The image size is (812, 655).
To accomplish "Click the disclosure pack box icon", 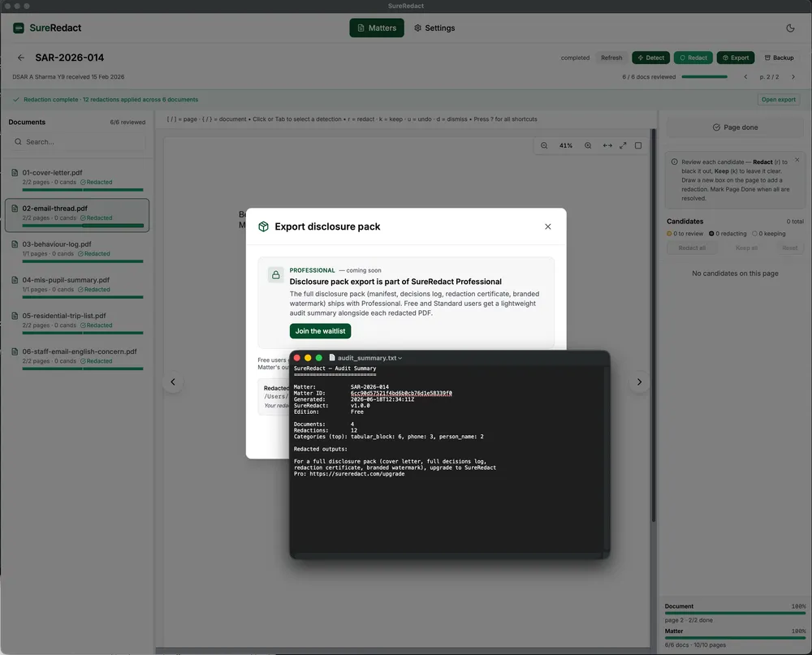I will coord(264,226).
